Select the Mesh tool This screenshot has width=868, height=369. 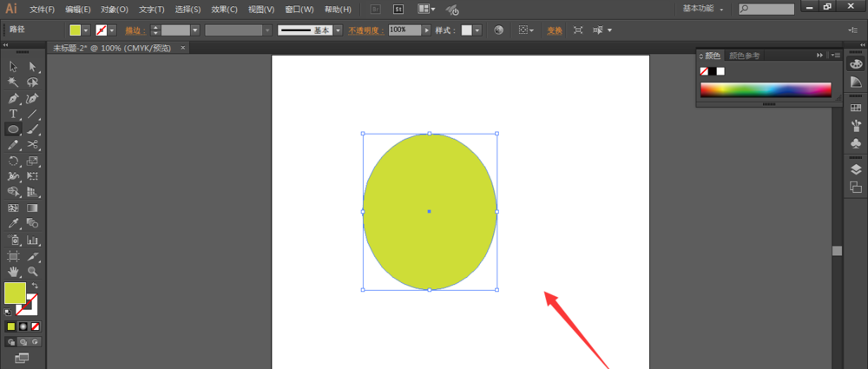tap(14, 208)
